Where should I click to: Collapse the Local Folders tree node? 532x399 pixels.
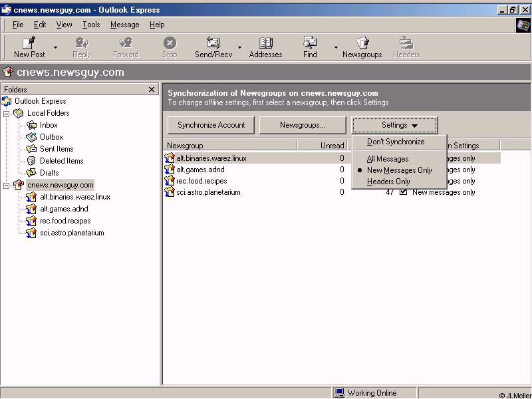(x=7, y=113)
